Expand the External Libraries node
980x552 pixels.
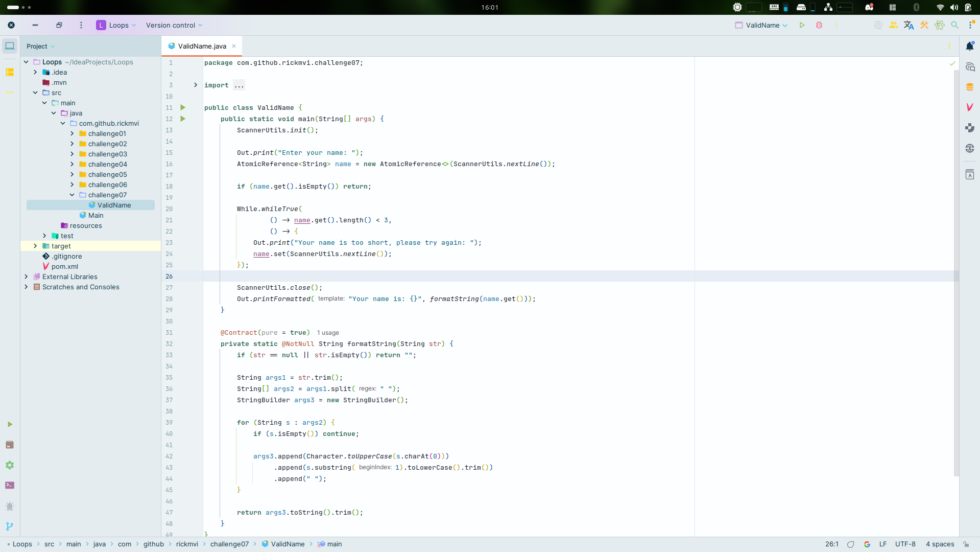click(x=26, y=277)
